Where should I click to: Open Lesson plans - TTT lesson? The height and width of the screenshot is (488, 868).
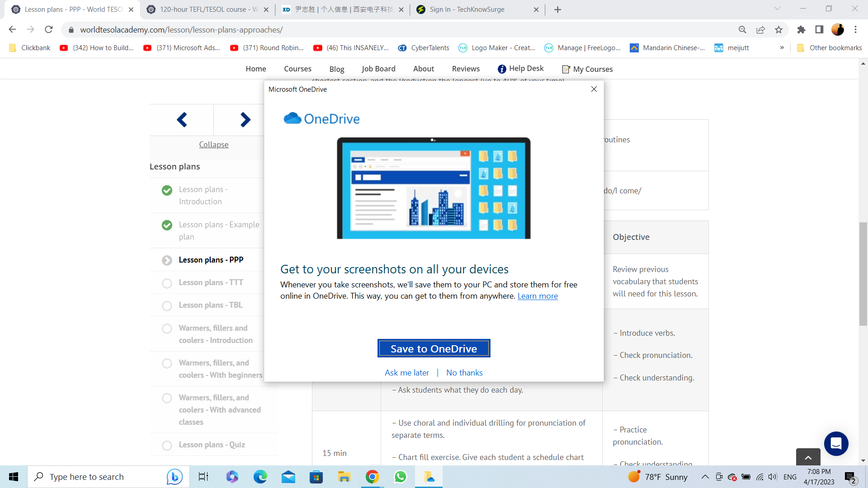tap(211, 282)
